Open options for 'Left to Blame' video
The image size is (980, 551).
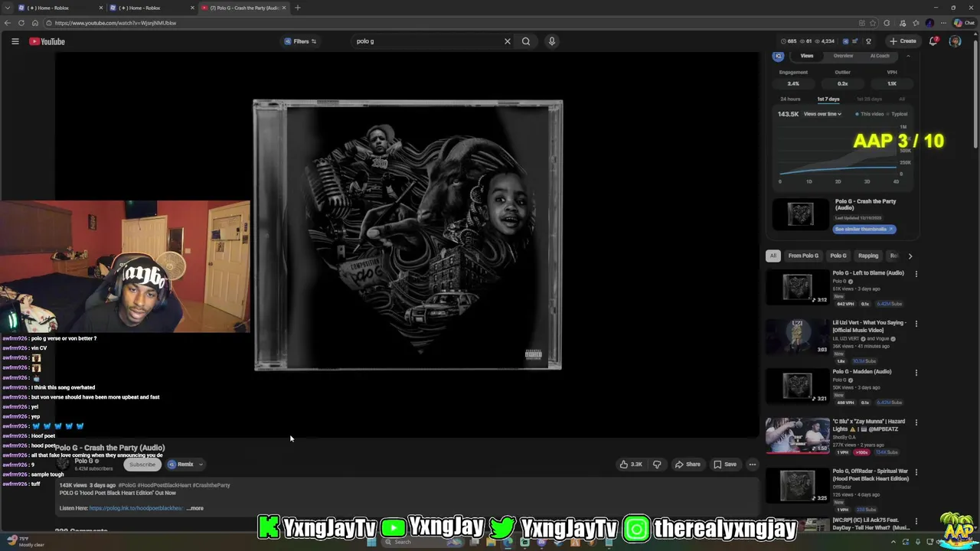[x=916, y=273]
